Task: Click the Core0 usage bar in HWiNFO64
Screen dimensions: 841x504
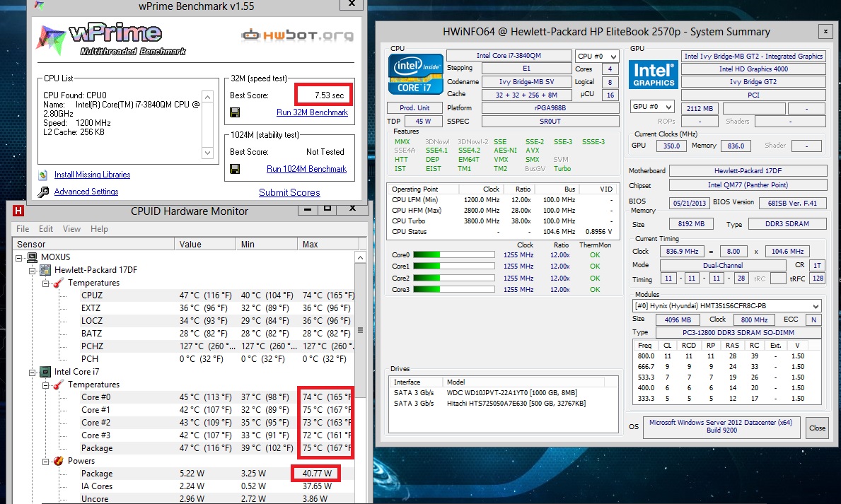Action: coord(454,254)
